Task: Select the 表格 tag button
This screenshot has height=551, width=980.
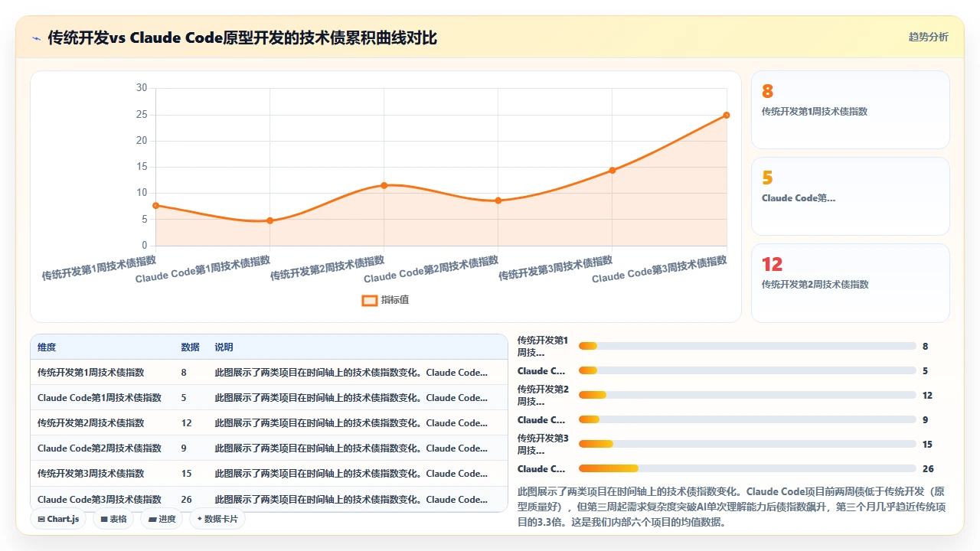Action: click(113, 519)
